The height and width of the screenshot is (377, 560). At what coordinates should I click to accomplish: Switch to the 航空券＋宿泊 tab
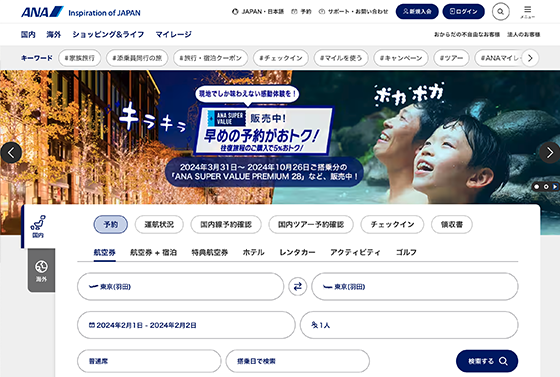point(153,252)
